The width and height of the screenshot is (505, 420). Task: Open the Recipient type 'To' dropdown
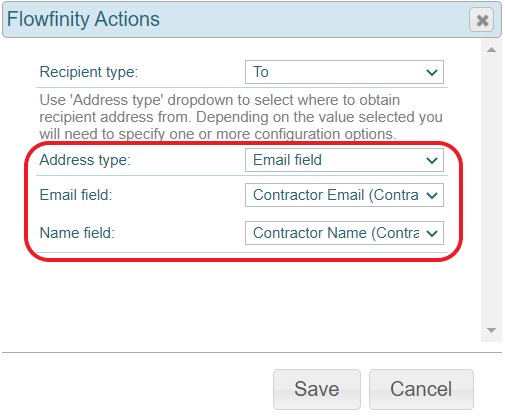click(344, 72)
